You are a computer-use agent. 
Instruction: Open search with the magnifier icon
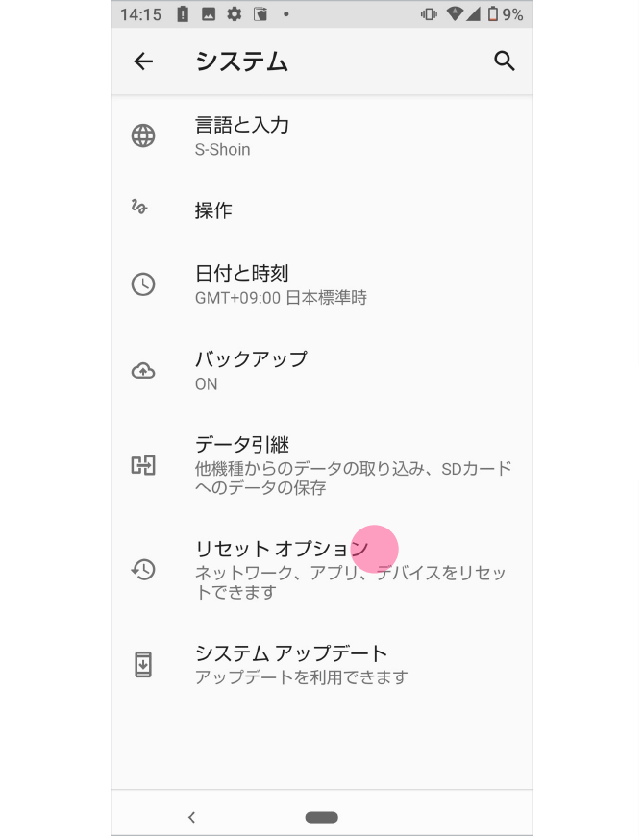tap(505, 61)
